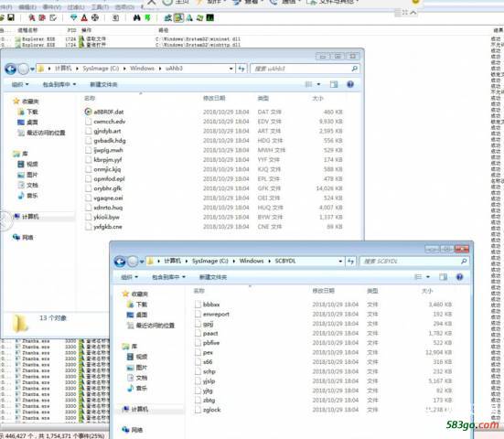Image resolution: width=504 pixels, height=439 pixels.
Task: Open 事件(V) menu in Process Monitor
Action: [x=52, y=6]
